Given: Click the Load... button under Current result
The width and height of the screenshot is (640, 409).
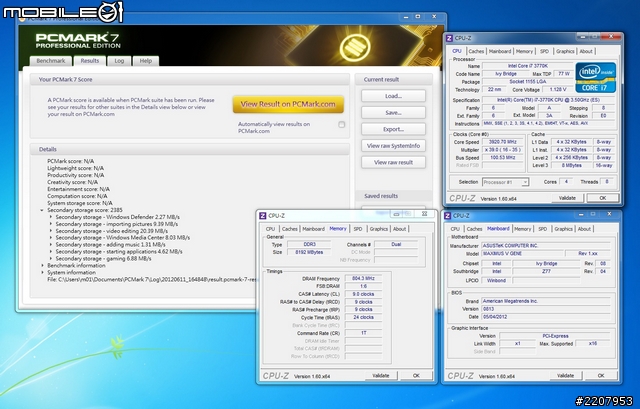Looking at the screenshot, I should coord(393,96).
